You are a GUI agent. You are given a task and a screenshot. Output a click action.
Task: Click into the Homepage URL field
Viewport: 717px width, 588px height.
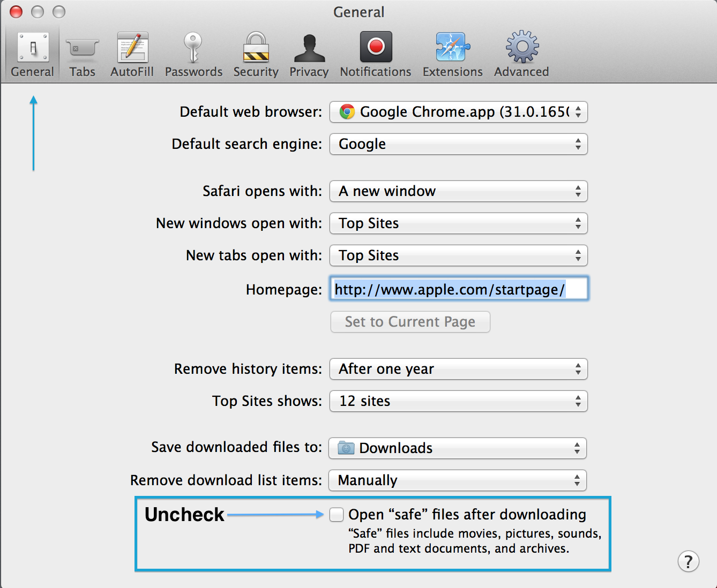point(459,289)
